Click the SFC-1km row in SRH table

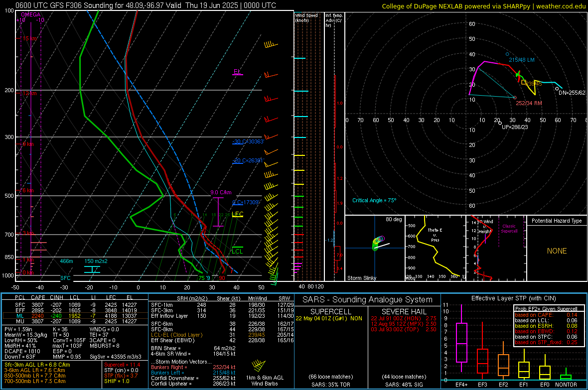[222, 305]
